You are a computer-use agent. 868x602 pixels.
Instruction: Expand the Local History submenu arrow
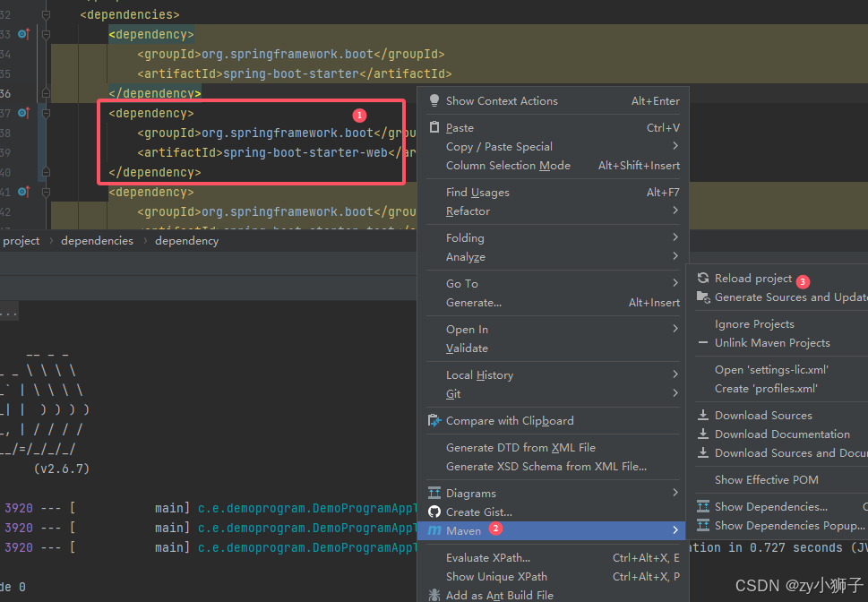675,374
